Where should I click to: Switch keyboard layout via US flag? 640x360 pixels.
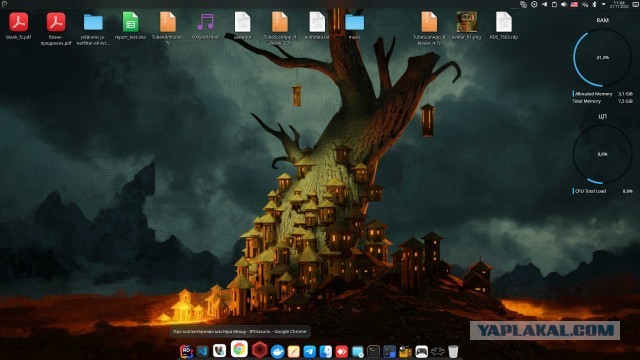574,4
